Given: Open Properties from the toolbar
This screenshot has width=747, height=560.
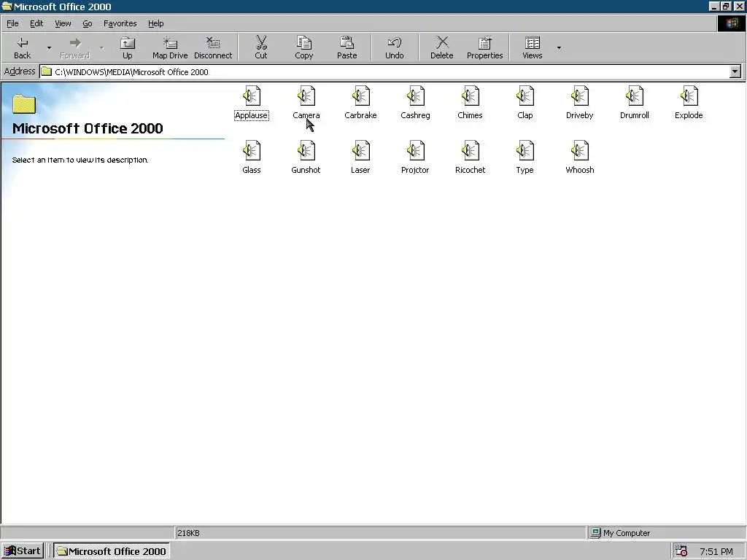Looking at the screenshot, I should click(x=485, y=47).
